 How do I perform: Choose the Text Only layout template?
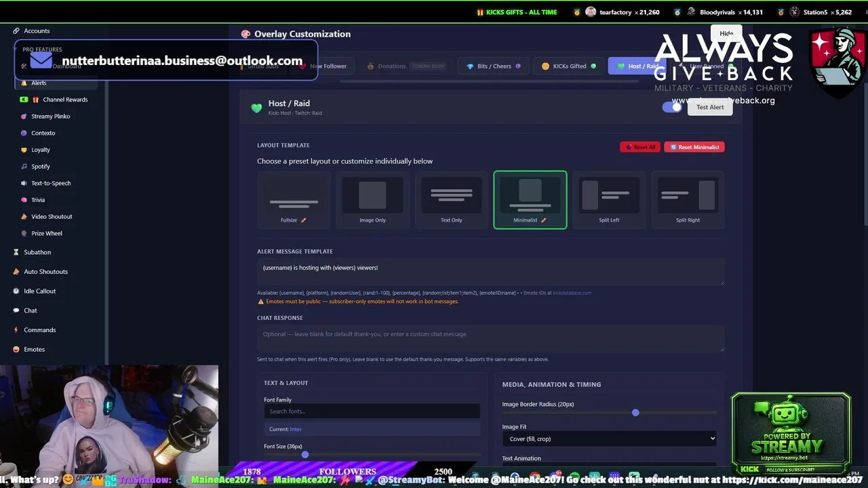pos(451,200)
